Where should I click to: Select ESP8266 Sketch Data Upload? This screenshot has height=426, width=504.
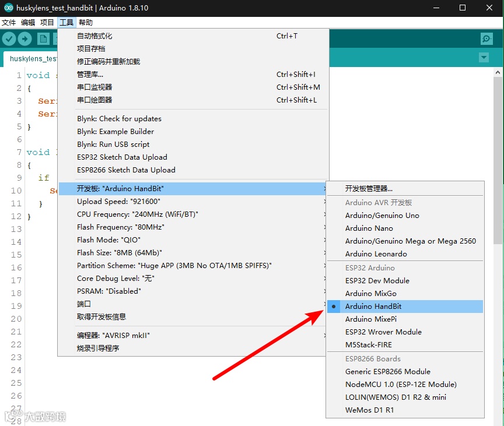[x=193, y=170]
